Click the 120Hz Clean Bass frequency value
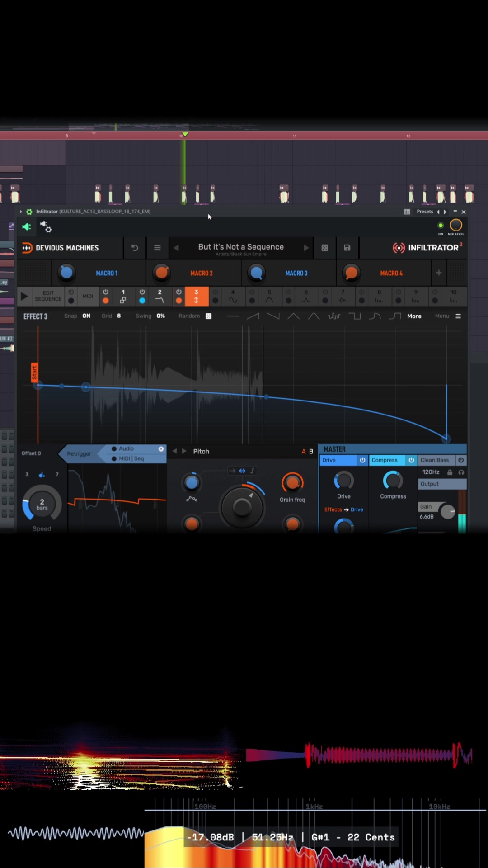Viewport: 488px width, 868px height. coord(431,472)
